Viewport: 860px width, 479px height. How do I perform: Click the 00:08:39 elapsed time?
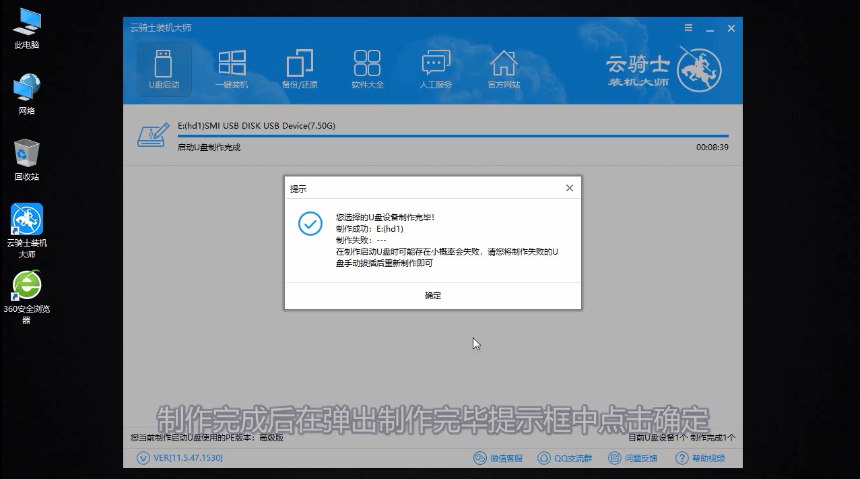(x=712, y=147)
